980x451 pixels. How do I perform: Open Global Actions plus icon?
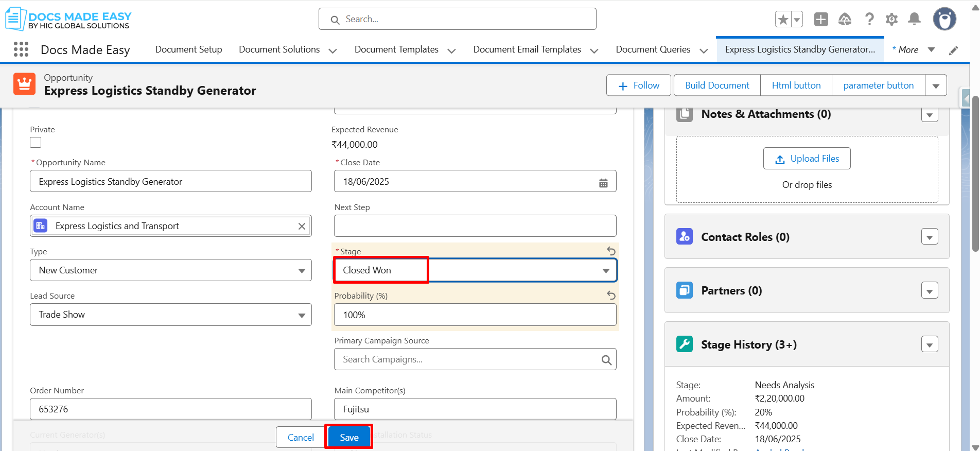click(x=821, y=20)
